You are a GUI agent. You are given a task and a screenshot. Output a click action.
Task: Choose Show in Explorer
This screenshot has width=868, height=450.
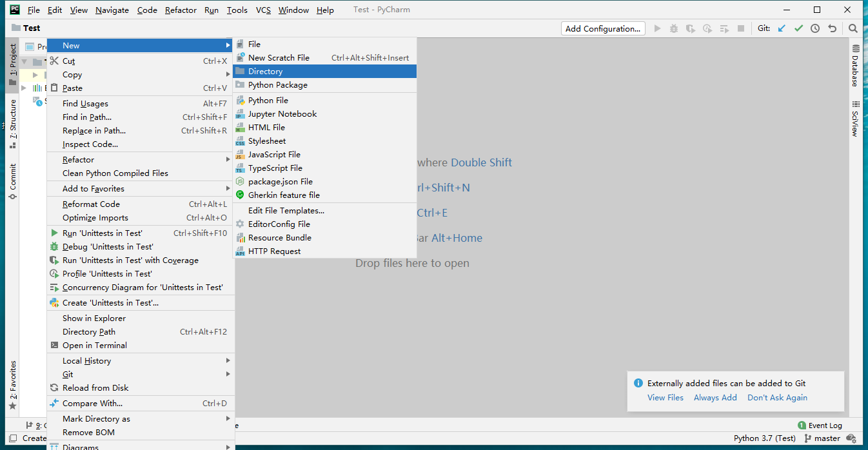click(141, 318)
